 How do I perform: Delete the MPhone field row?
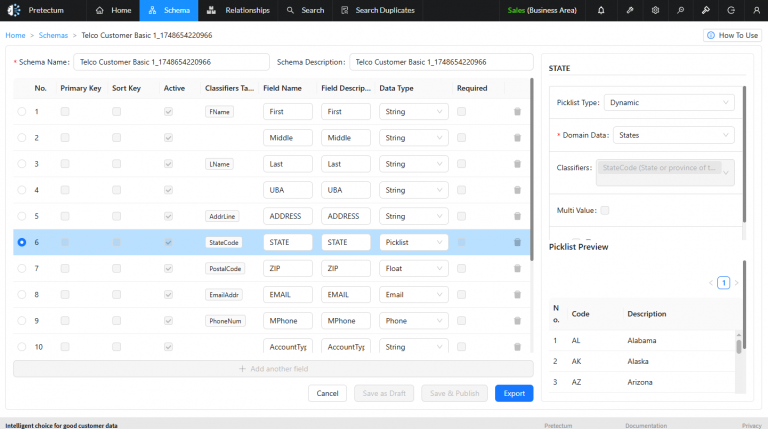point(517,321)
